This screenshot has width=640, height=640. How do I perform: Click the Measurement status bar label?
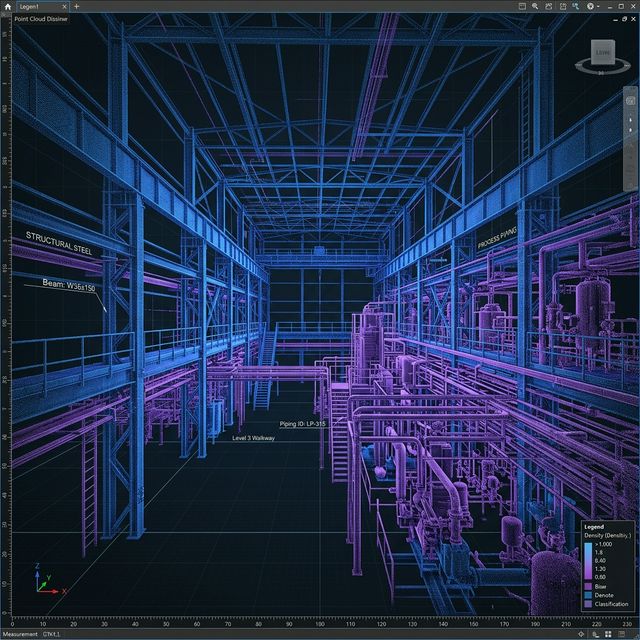coord(20,634)
